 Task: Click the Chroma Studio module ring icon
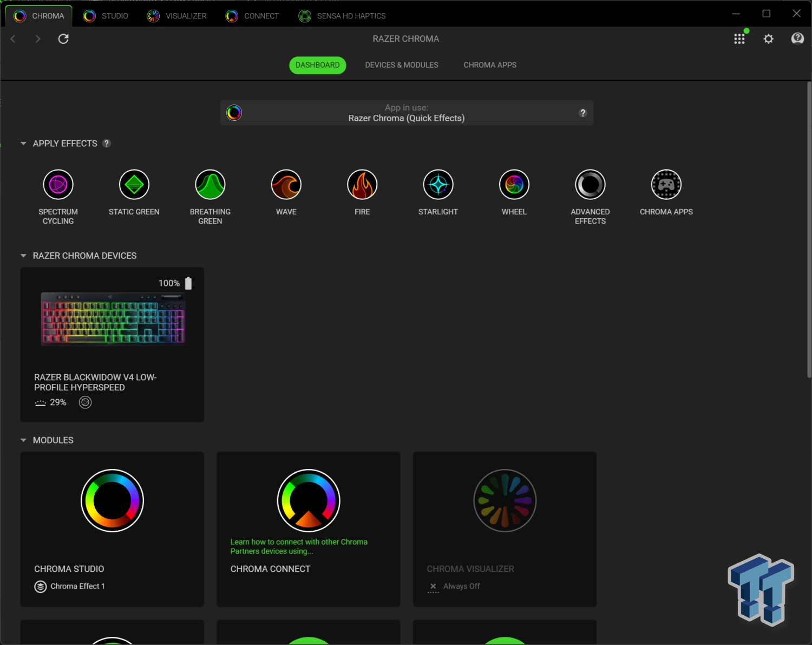tap(112, 500)
